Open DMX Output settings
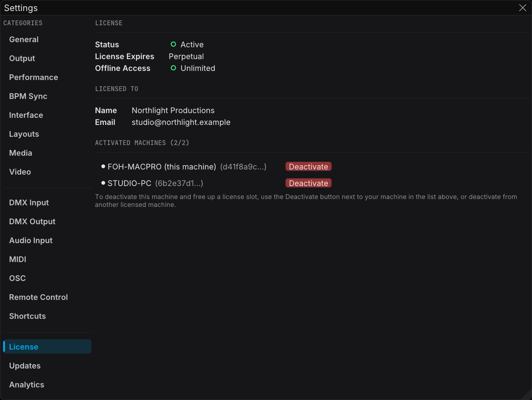Screen dimensions: 532x400 [x=47, y=221]
